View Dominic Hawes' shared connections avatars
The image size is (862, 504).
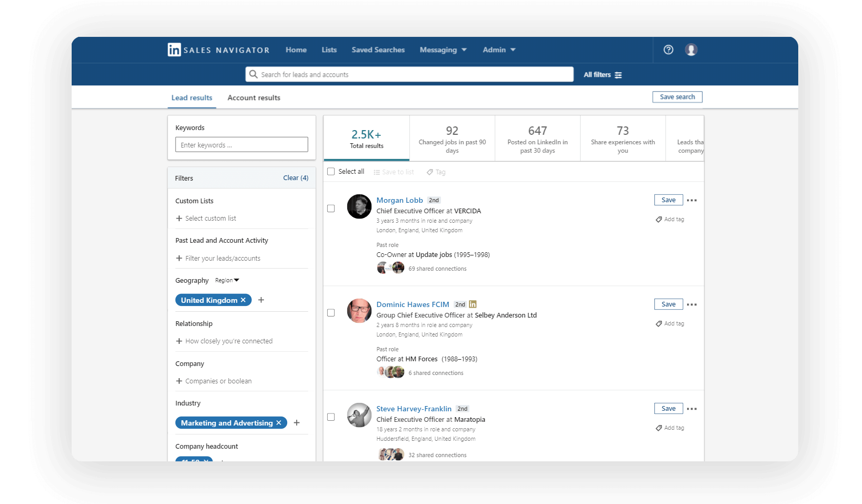click(x=390, y=372)
